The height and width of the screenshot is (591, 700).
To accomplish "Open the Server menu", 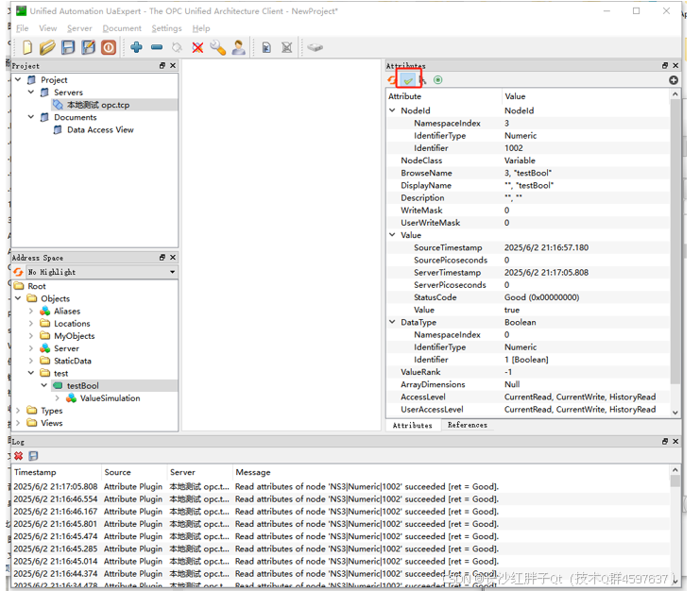I will (79, 28).
